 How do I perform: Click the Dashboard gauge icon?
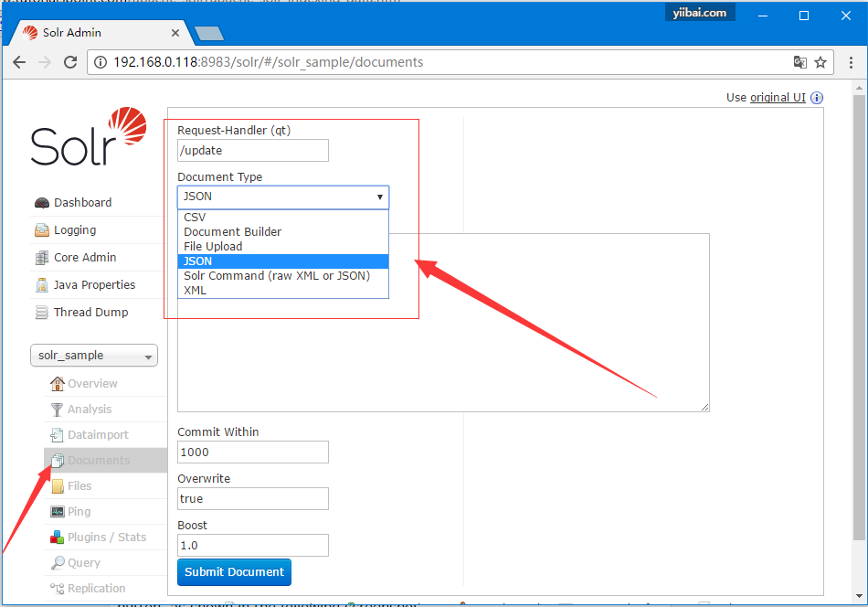point(42,203)
